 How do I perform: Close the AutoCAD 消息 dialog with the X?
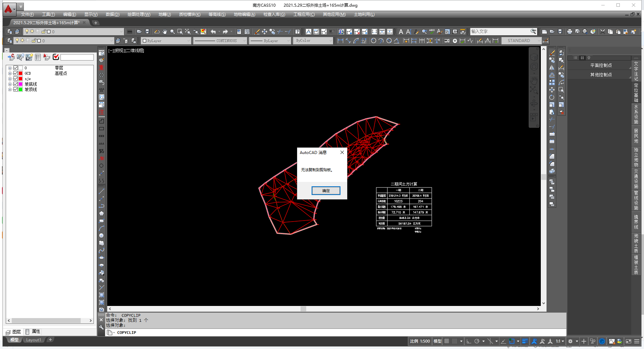point(342,152)
